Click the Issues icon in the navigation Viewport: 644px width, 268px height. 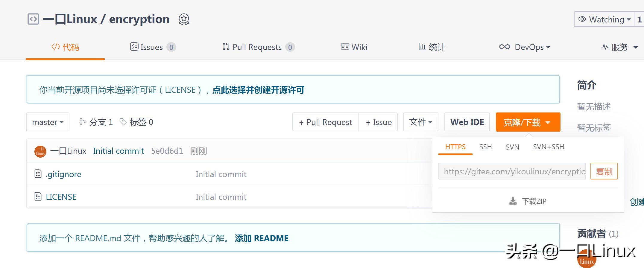pos(134,47)
